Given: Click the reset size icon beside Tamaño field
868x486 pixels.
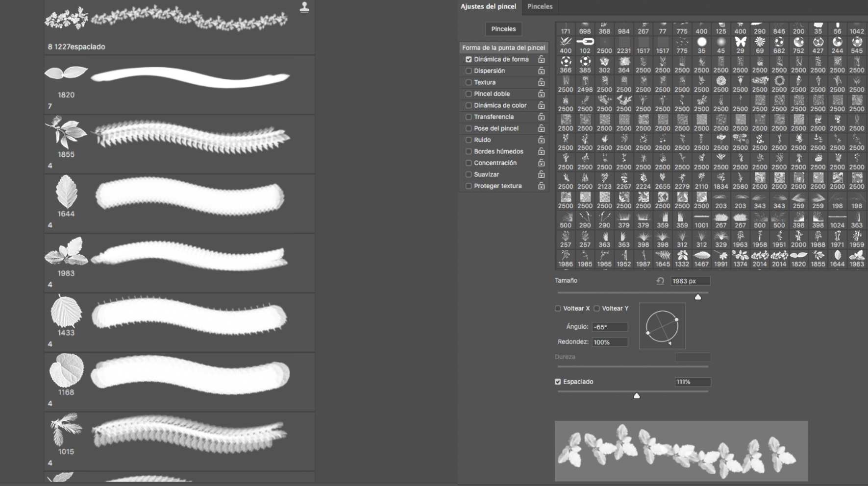Looking at the screenshot, I should (x=660, y=281).
